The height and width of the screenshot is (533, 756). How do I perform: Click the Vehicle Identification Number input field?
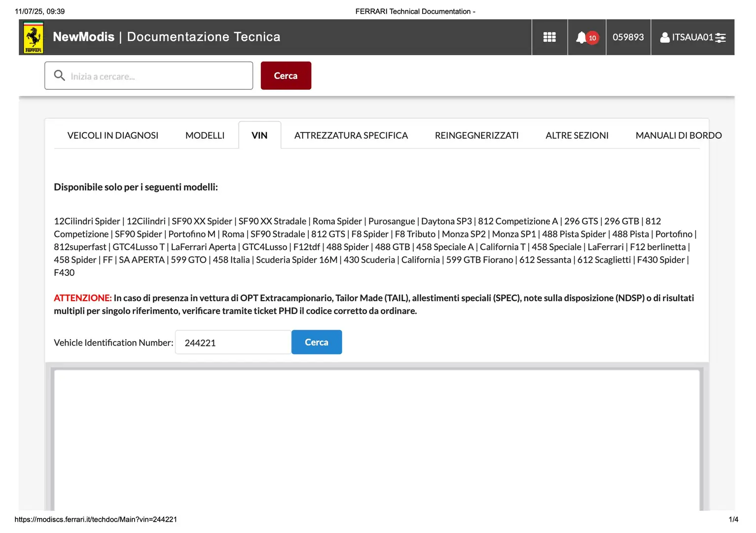pos(233,342)
